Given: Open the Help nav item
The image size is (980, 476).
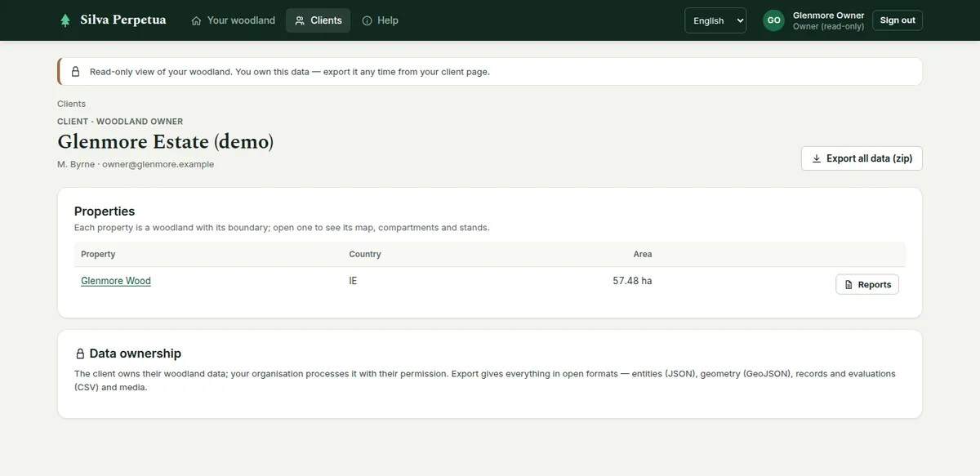Looking at the screenshot, I should coord(380,20).
